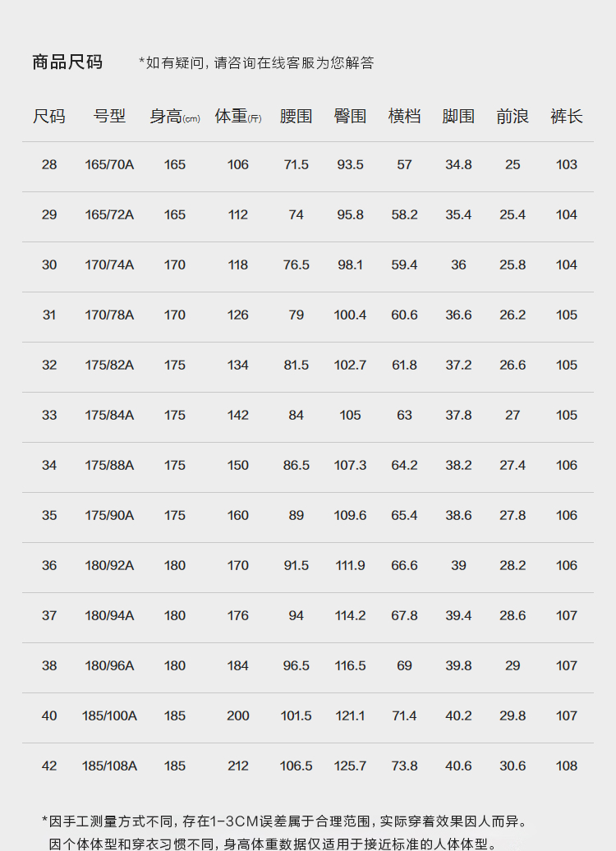This screenshot has height=851, width=616.
Task: Click the 前浪 column header
Action: (513, 116)
